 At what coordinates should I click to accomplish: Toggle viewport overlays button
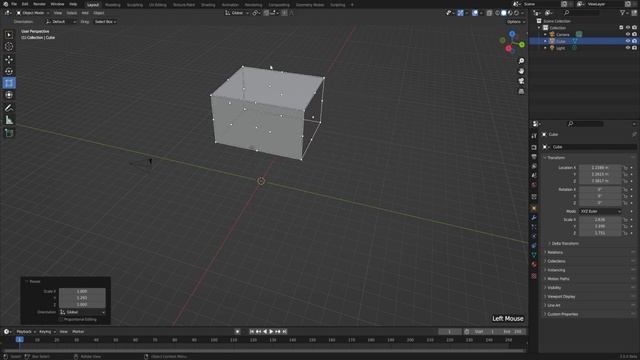(475, 13)
